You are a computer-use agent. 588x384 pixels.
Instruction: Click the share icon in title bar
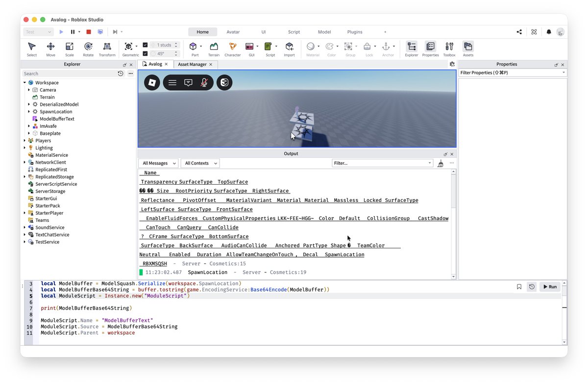[x=519, y=32]
